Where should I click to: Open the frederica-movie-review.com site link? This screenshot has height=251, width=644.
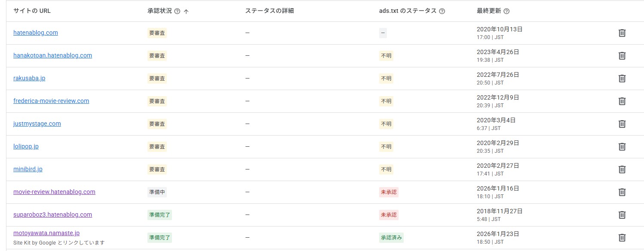[x=51, y=101]
